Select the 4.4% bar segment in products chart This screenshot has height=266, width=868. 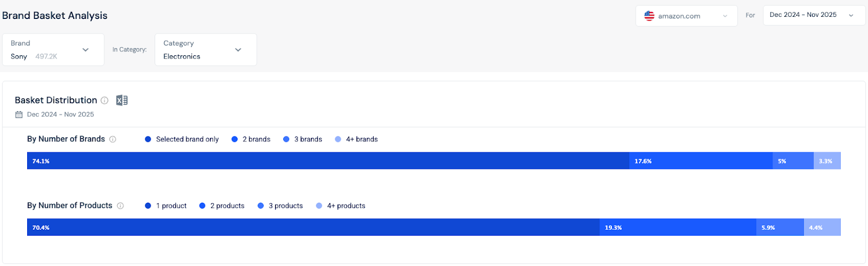(822, 228)
